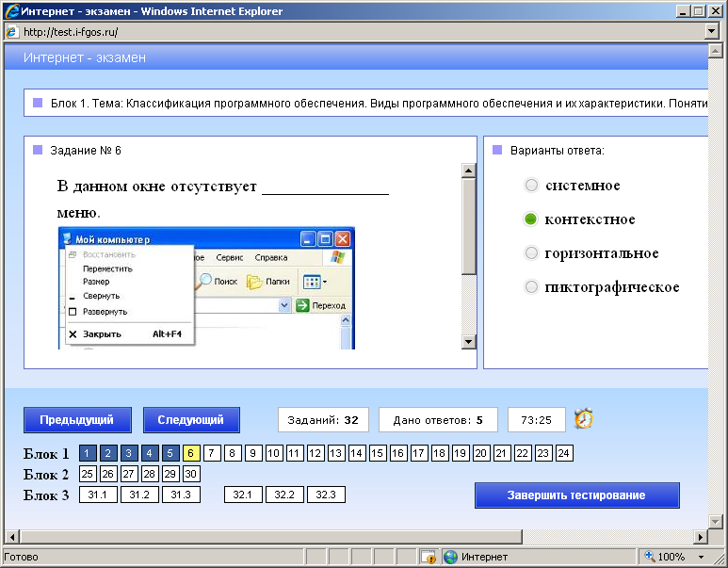The image size is (728, 568).
Task: Click the Дано ответов: 5 counter
Action: 438,420
